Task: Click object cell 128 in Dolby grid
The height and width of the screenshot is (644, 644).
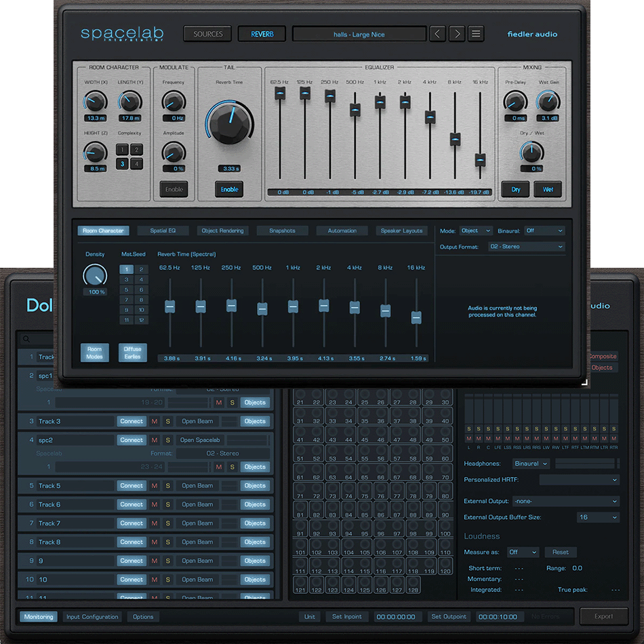Action: tap(413, 585)
